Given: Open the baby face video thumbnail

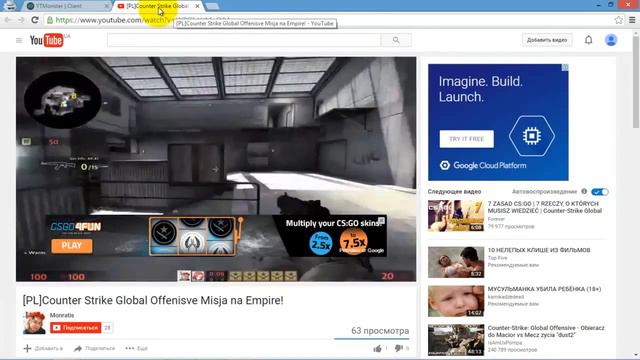Looking at the screenshot, I should click(456, 301).
